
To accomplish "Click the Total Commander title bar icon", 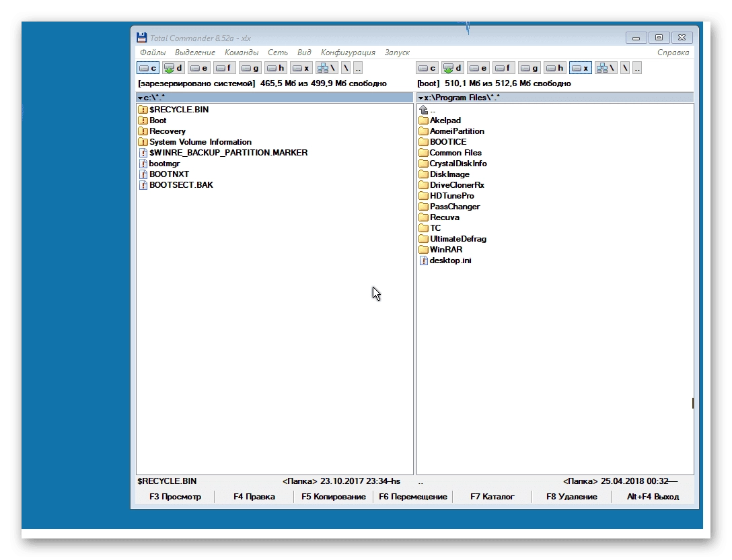I will (141, 38).
